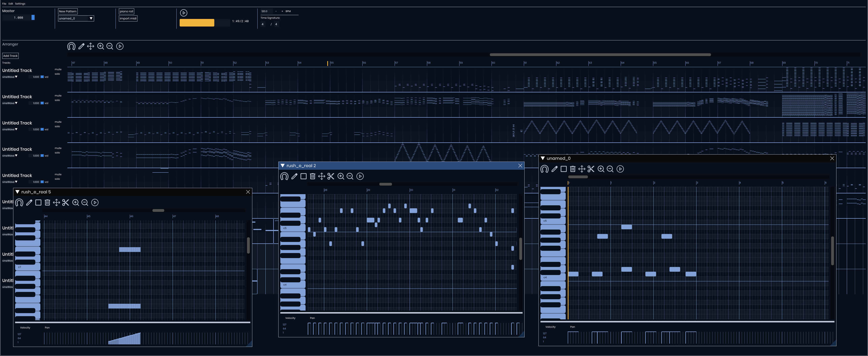Viewport: 868px width, 356px height.
Task: Click zoom out in the unamed_0 piano roll
Action: pyautogui.click(x=610, y=169)
